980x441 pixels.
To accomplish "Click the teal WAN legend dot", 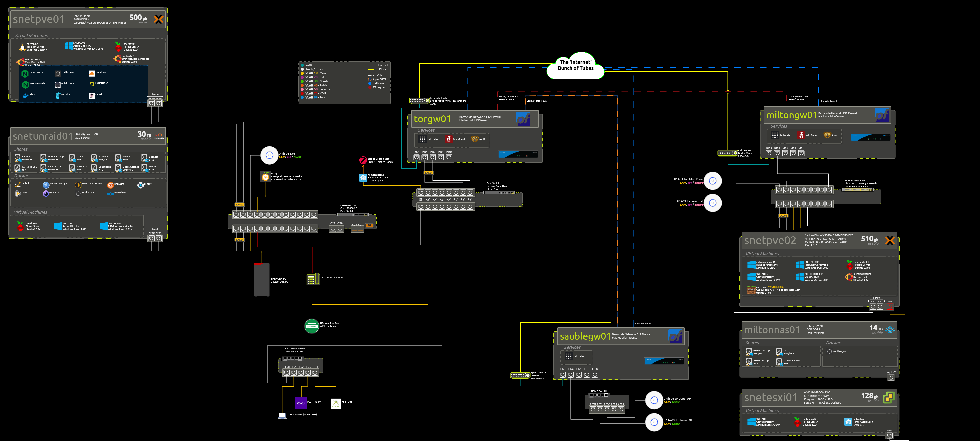I will [302, 65].
